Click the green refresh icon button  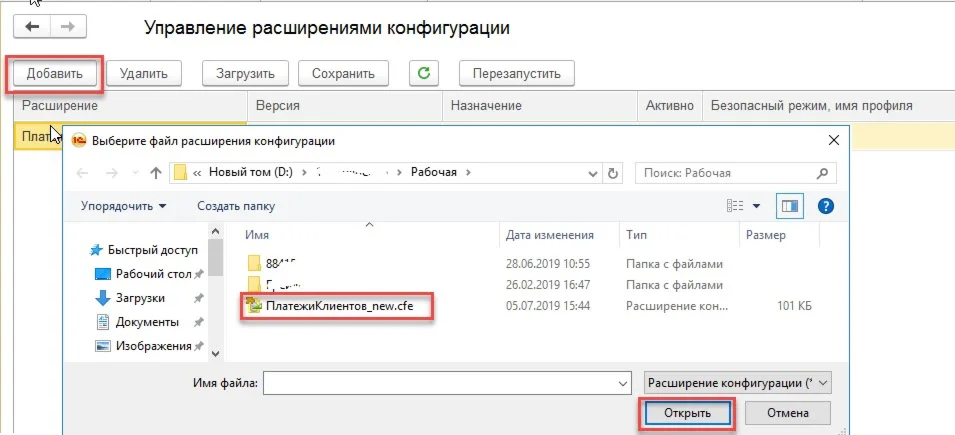[x=424, y=74]
